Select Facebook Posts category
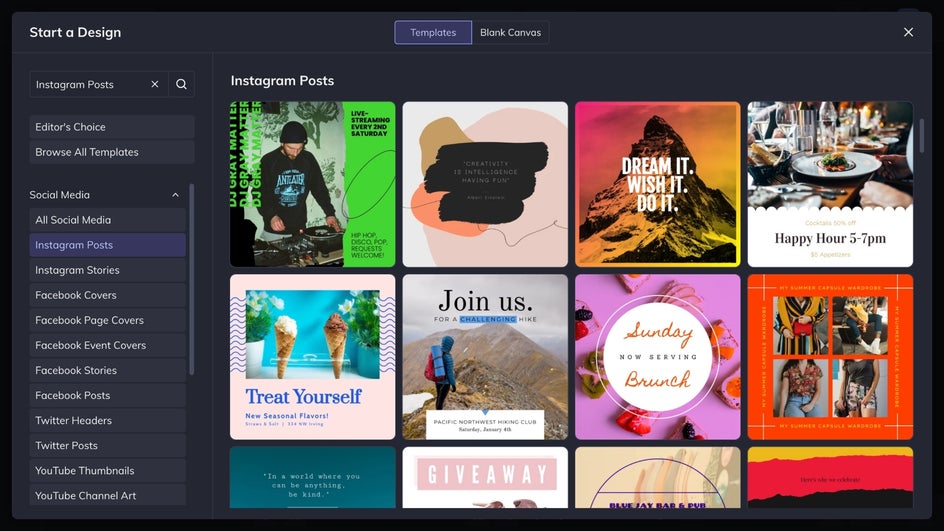The width and height of the screenshot is (944, 531). point(108,396)
